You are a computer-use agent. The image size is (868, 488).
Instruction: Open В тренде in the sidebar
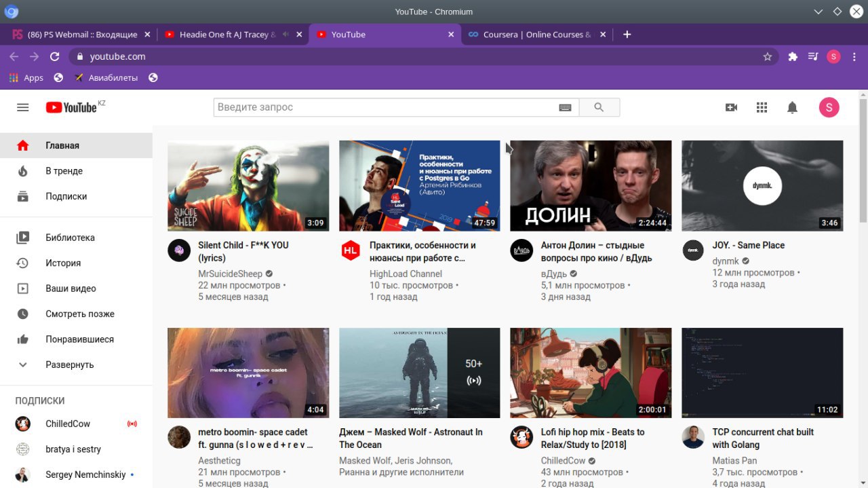click(x=76, y=171)
